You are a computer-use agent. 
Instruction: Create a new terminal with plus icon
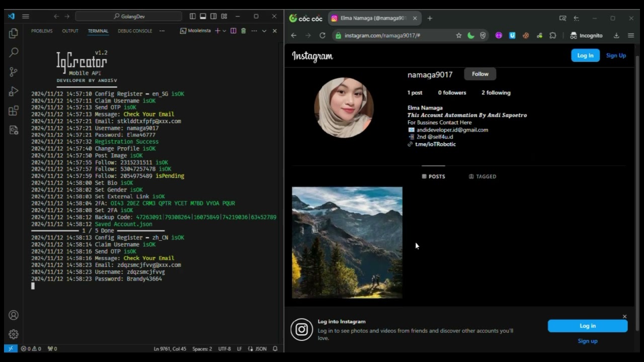tap(217, 31)
